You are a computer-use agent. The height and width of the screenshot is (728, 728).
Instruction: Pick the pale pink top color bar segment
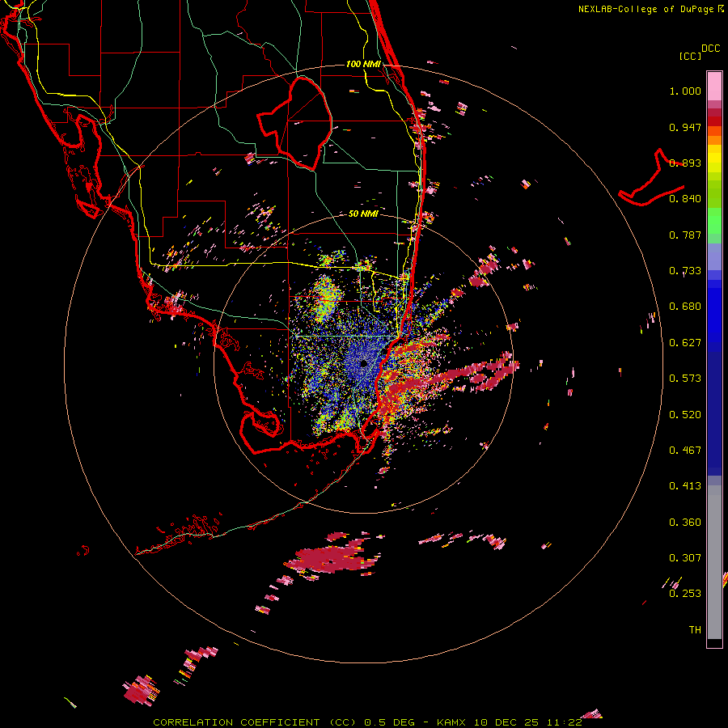[714, 86]
